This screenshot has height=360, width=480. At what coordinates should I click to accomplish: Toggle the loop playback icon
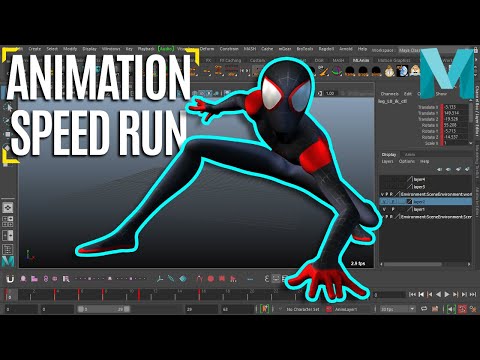click(x=424, y=309)
